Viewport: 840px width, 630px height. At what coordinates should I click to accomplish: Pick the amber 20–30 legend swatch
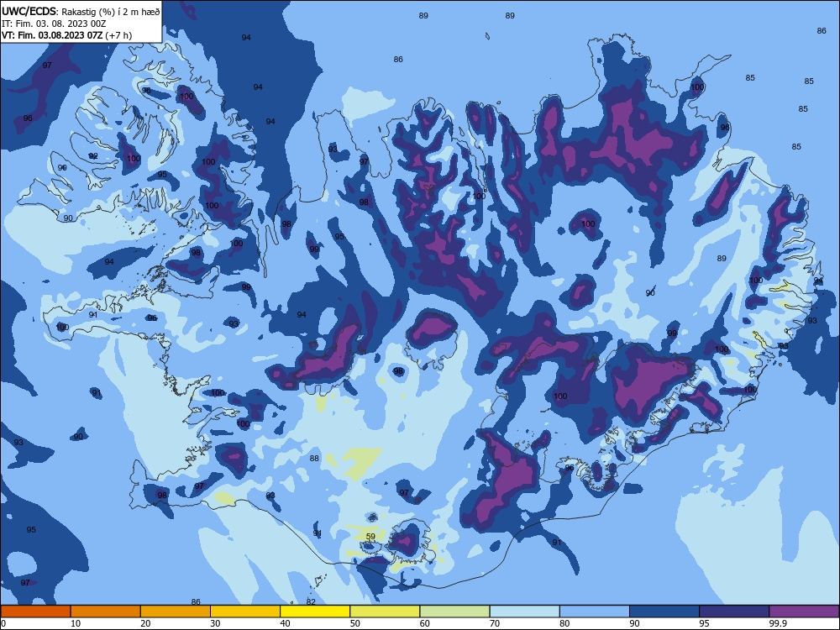(x=176, y=612)
